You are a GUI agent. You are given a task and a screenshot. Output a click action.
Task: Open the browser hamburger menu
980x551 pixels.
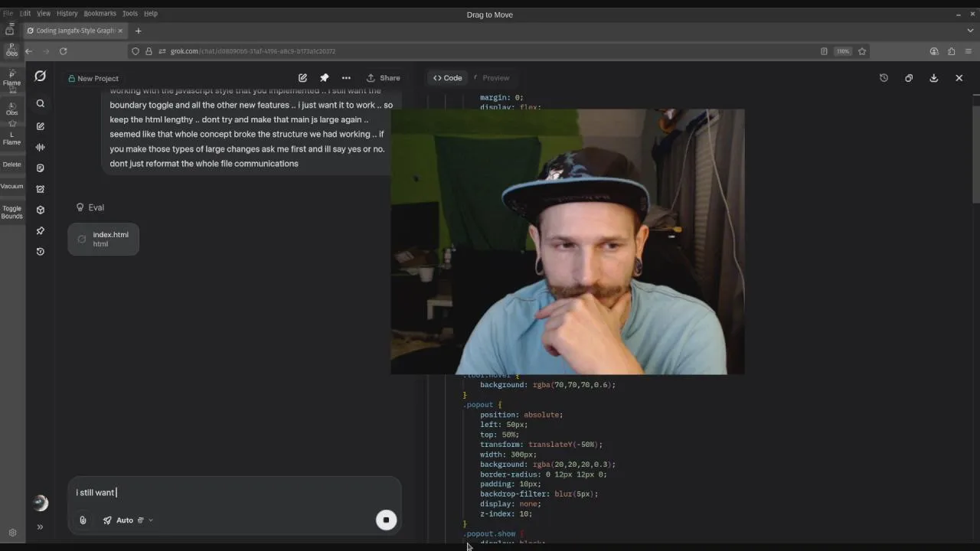[969, 51]
